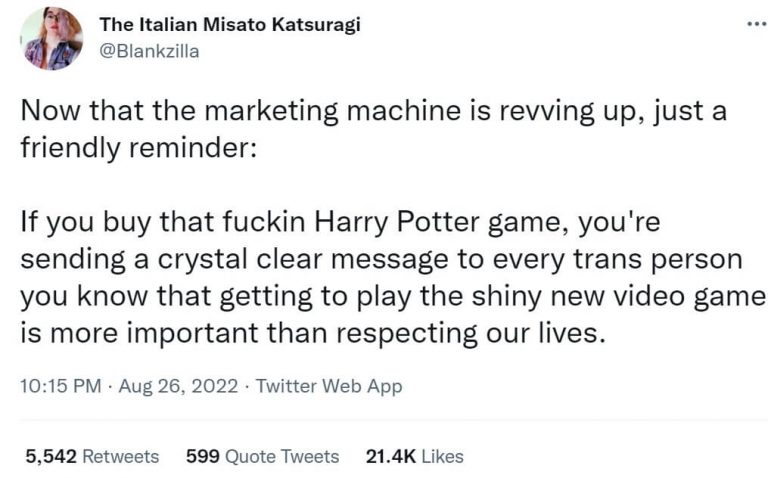The width and height of the screenshot is (768, 478).
Task: Open the Quote Tweets label
Action: pos(283,456)
